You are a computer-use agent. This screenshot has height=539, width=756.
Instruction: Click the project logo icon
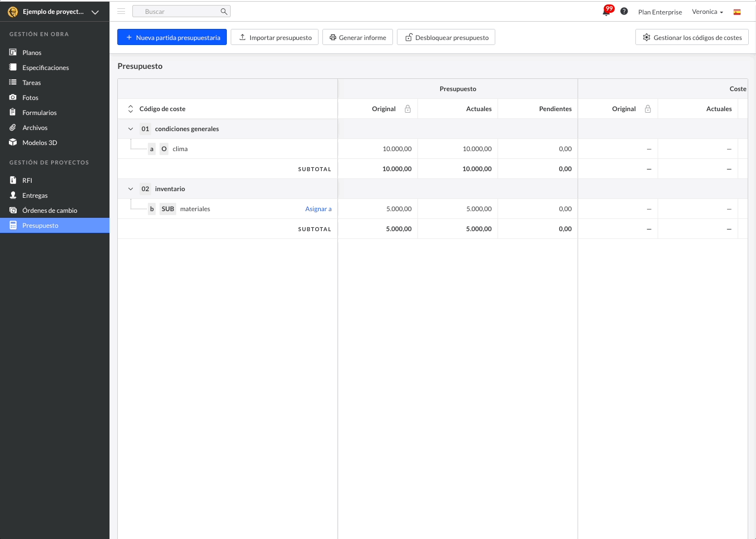click(13, 12)
